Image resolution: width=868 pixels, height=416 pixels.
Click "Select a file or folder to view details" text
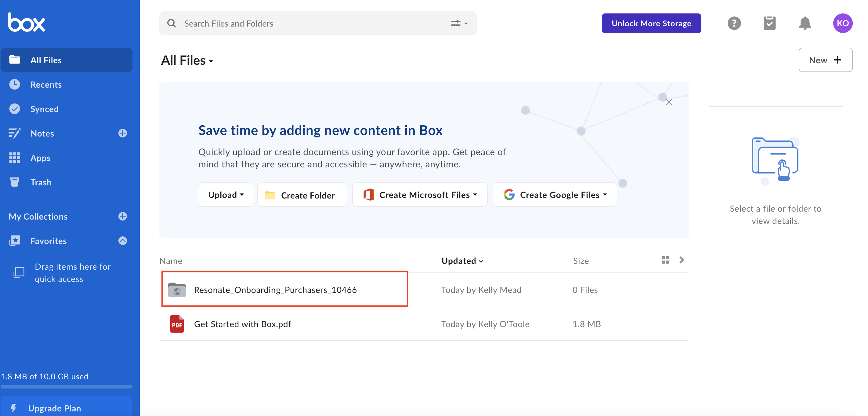[775, 214]
